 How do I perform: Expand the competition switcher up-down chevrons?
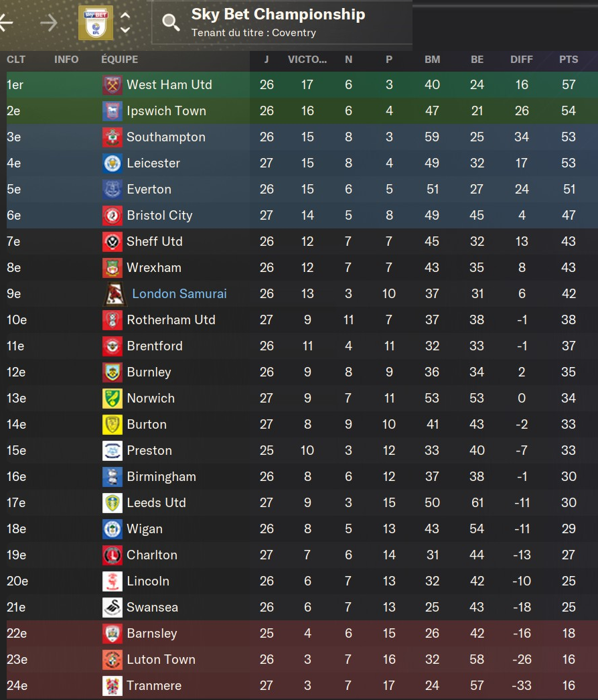(125, 23)
